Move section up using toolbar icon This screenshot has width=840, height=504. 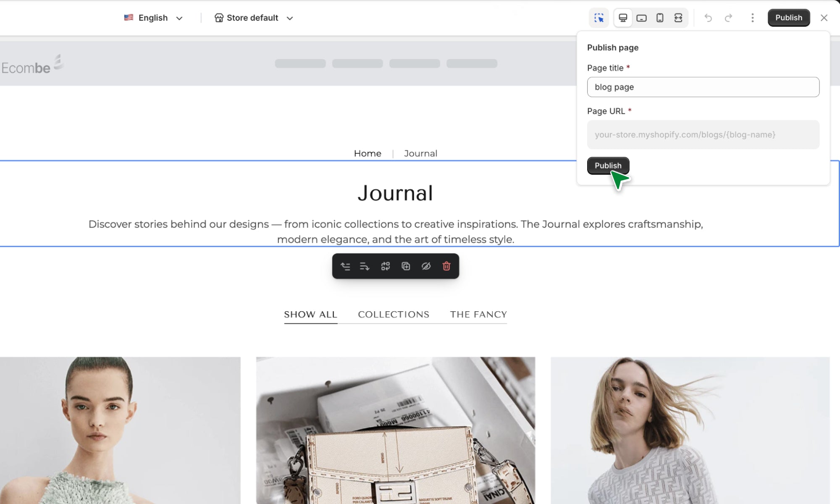345,266
